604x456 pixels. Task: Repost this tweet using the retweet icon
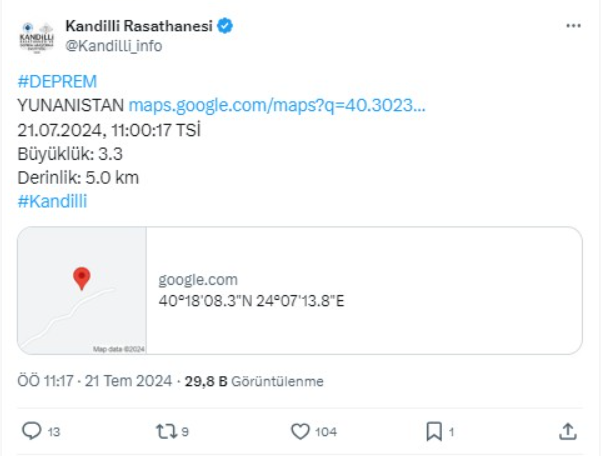click(166, 431)
